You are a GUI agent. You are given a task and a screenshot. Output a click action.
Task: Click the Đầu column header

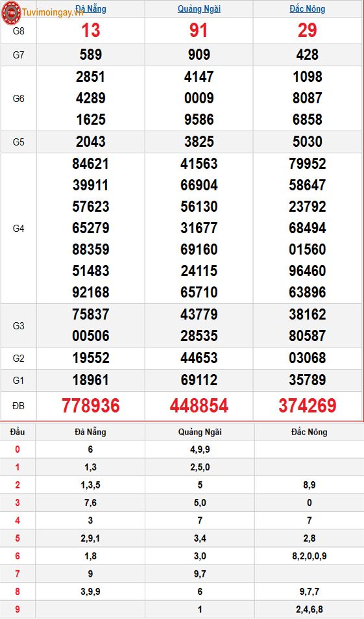coord(18,432)
